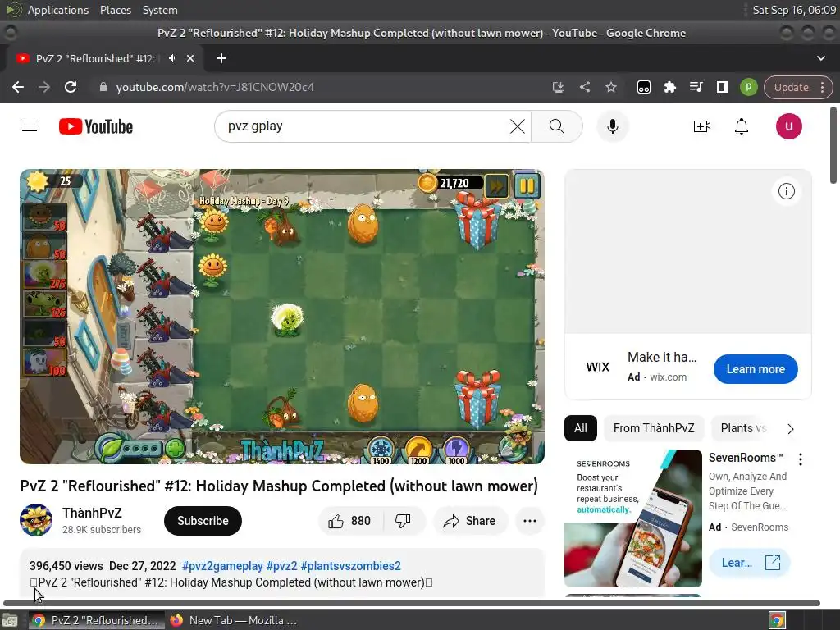This screenshot has height=630, width=840.
Task: Expand the tab search chevron
Action: click(x=820, y=58)
